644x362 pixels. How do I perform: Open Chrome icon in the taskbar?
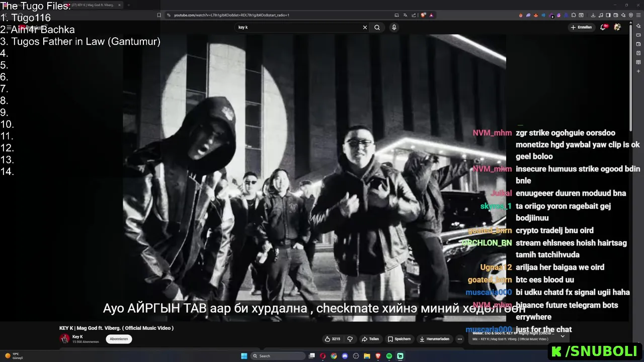[x=334, y=356]
